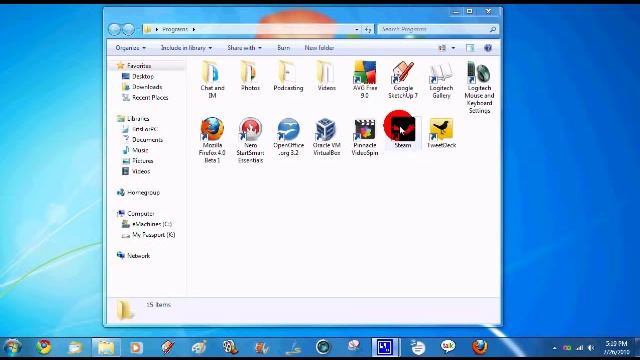Viewport: 640px width, 360px height.
Task: Select Network in the navigation pane
Action: (x=138, y=256)
